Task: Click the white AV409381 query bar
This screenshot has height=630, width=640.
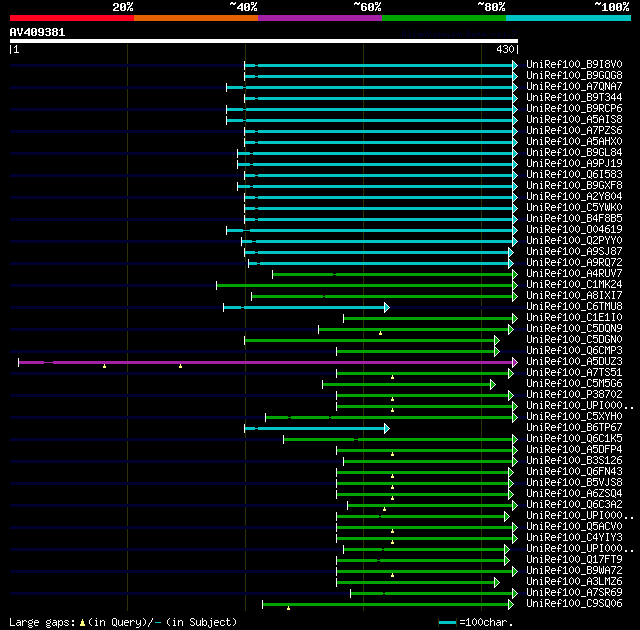Action: coord(264,41)
